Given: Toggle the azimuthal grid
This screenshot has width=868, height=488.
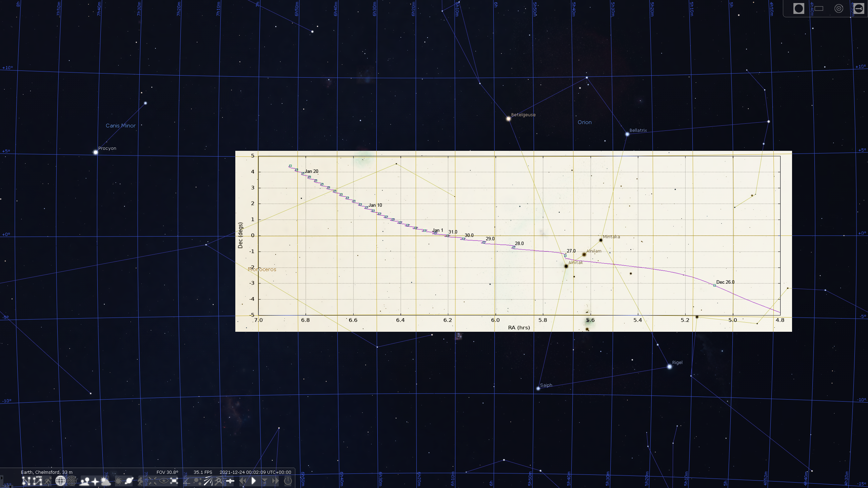Looking at the screenshot, I should [x=72, y=481].
